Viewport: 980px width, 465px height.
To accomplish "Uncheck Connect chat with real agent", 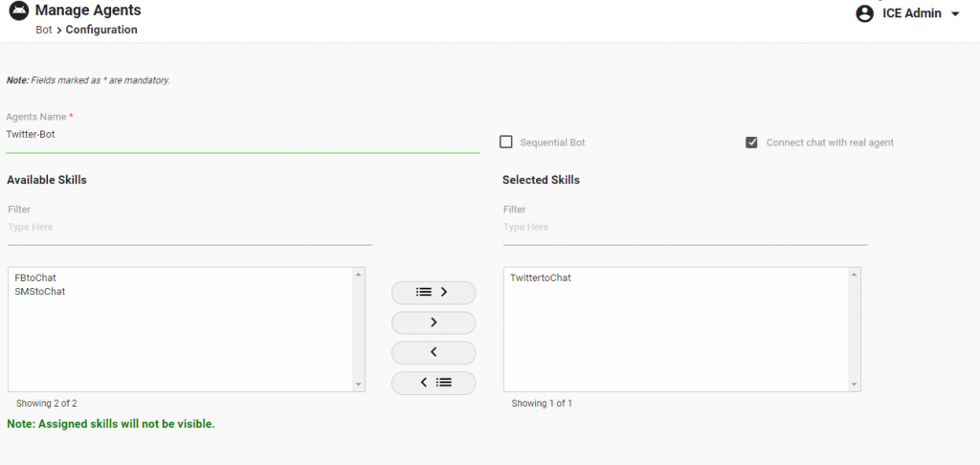I will click(751, 143).
